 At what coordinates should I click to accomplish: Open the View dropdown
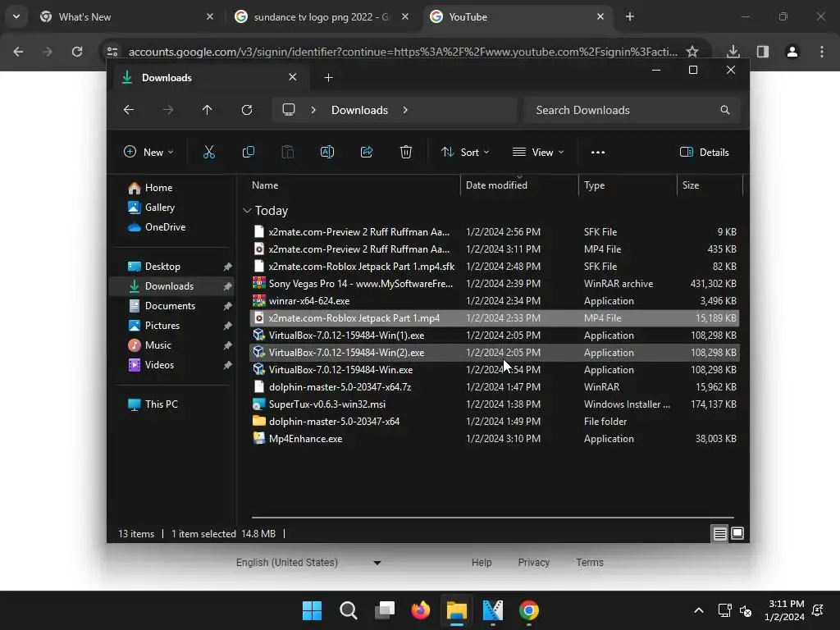point(538,152)
